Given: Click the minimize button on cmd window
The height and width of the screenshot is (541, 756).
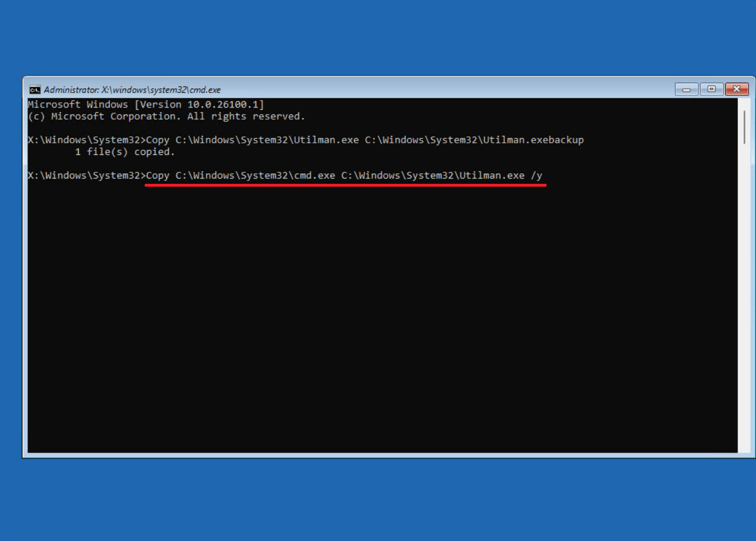Looking at the screenshot, I should tap(686, 89).
